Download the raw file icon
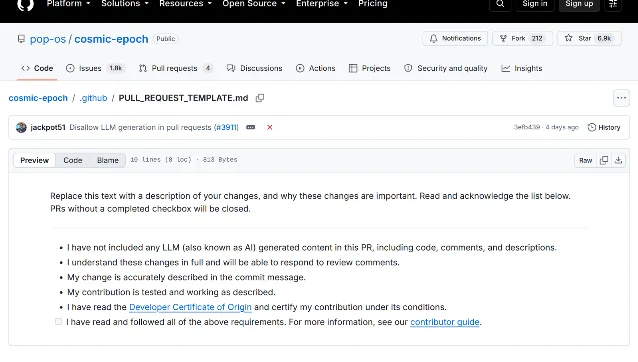This screenshot has width=638, height=362. [618, 160]
